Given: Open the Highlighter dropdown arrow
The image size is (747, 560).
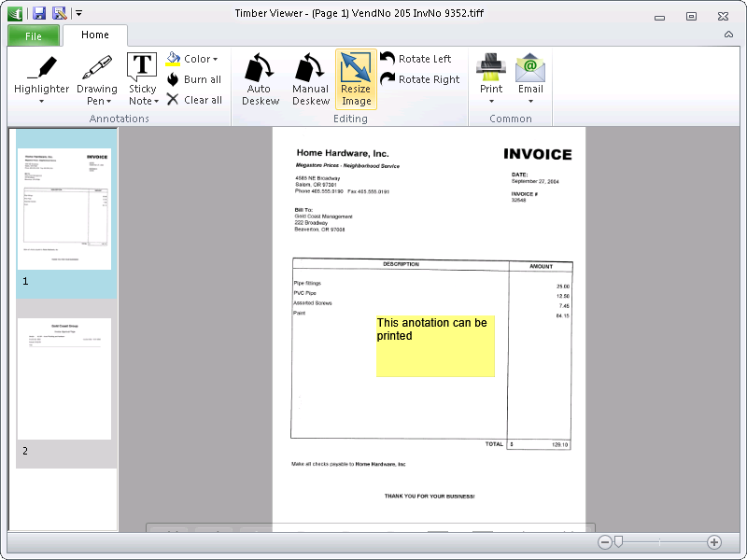Looking at the screenshot, I should point(41,101).
